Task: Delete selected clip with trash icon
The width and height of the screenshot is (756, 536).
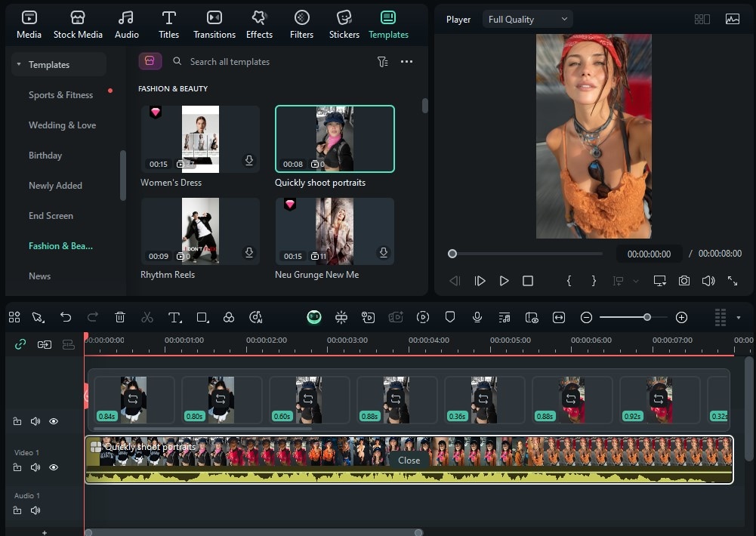Action: coord(120,317)
